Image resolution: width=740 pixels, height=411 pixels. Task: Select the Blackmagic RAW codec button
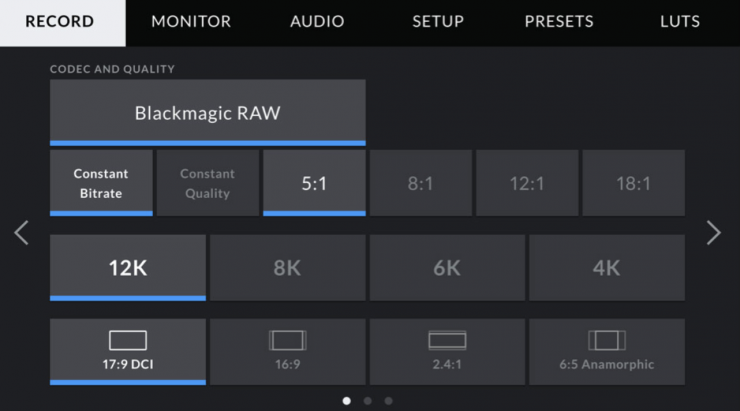tap(207, 113)
